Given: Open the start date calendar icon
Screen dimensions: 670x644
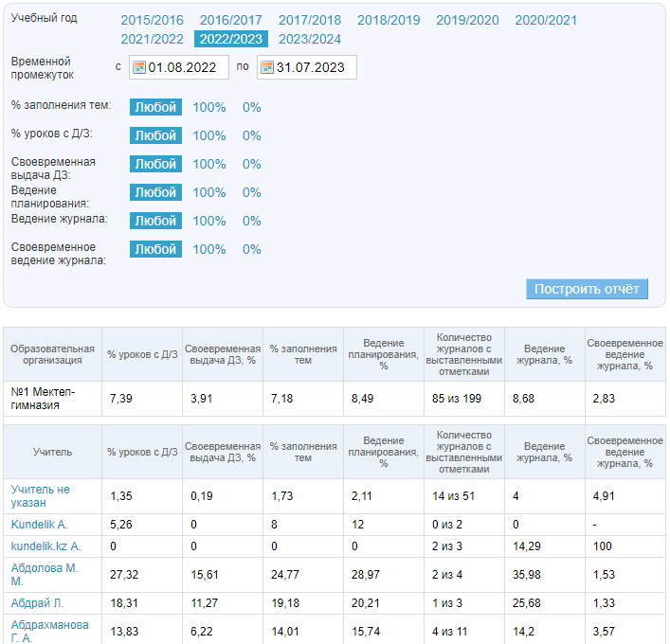Looking at the screenshot, I should [138, 68].
